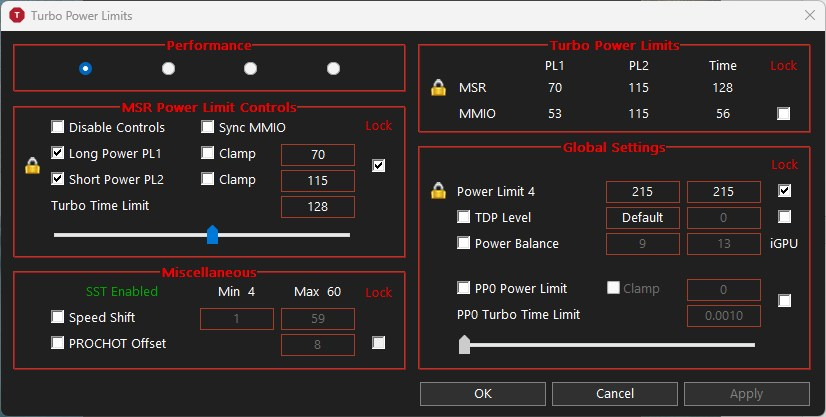Click the PROCHOT Offset field showing 8
Screen dimensions: 826x417
(318, 345)
